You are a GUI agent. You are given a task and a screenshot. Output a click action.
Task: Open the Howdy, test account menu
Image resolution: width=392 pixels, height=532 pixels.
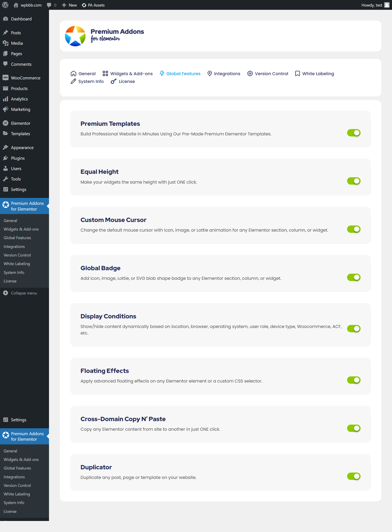point(375,5)
